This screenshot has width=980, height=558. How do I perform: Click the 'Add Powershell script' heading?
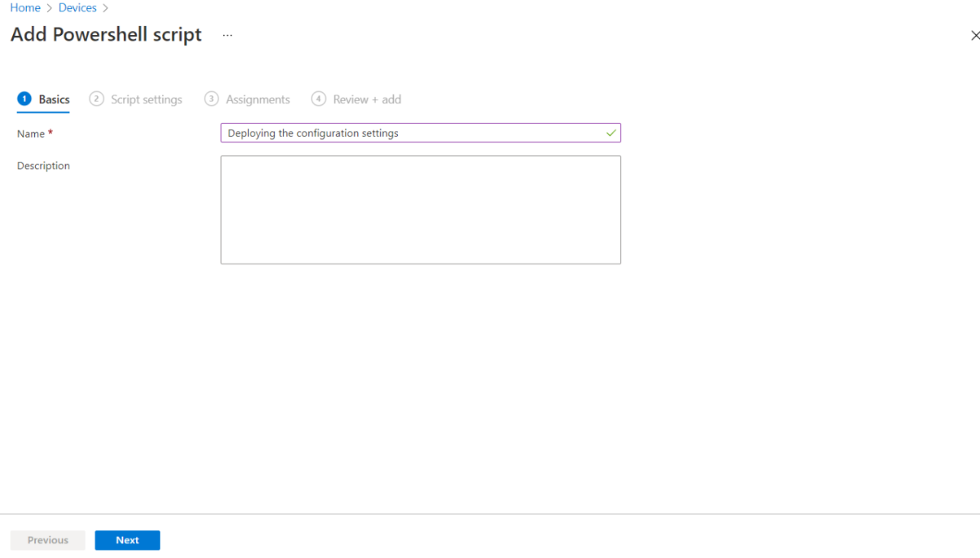(x=106, y=35)
